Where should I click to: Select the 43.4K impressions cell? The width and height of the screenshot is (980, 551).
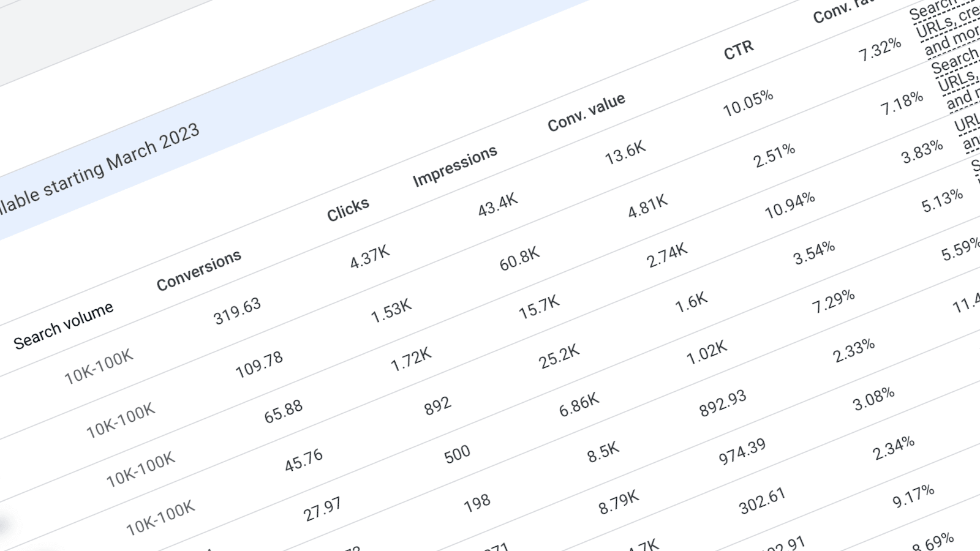click(498, 204)
